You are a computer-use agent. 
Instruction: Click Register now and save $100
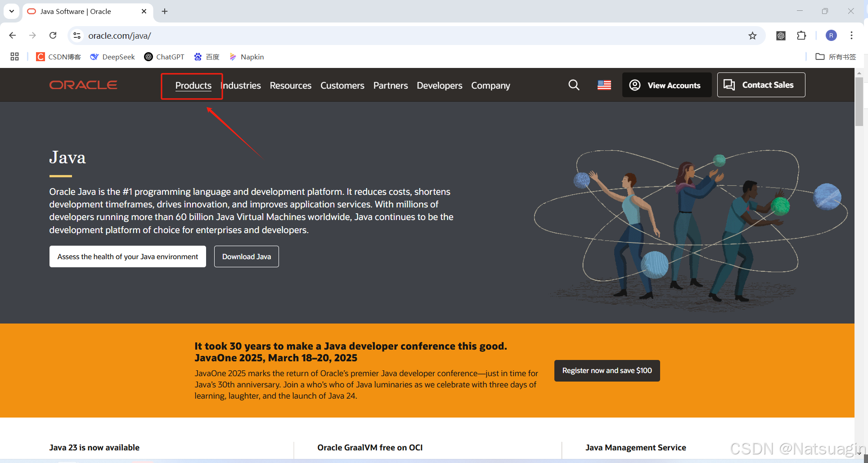607,371
